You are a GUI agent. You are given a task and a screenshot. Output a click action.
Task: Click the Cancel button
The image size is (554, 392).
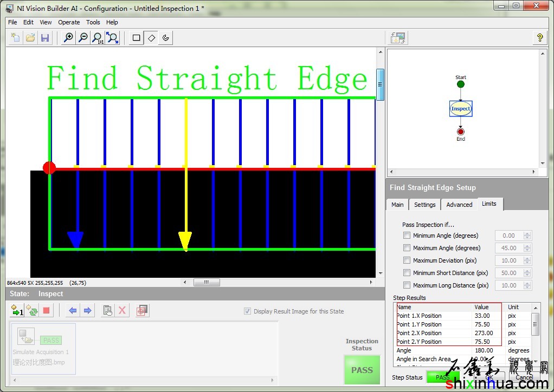coord(524,377)
